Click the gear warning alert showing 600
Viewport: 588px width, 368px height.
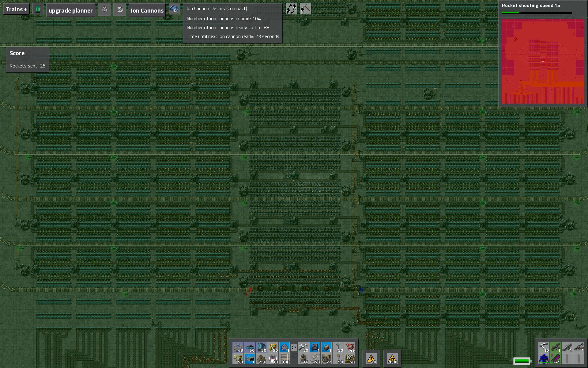(392, 358)
